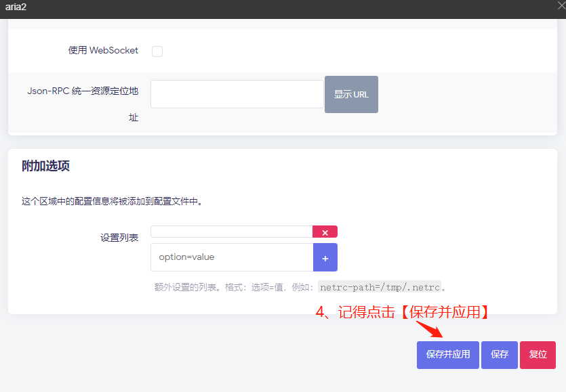Click the aria2 title text
This screenshot has width=566, height=392.
pos(16,7)
